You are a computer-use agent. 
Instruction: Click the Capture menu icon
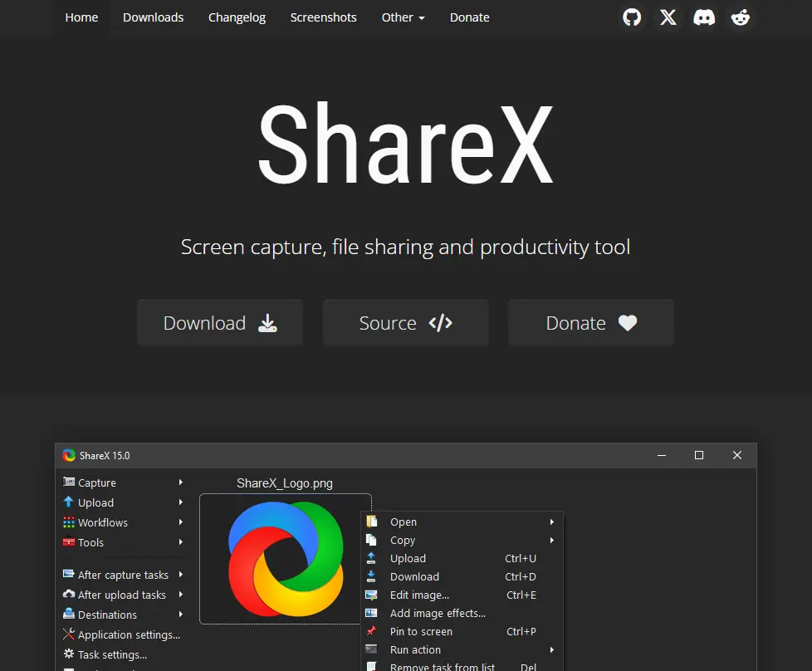[x=68, y=482]
